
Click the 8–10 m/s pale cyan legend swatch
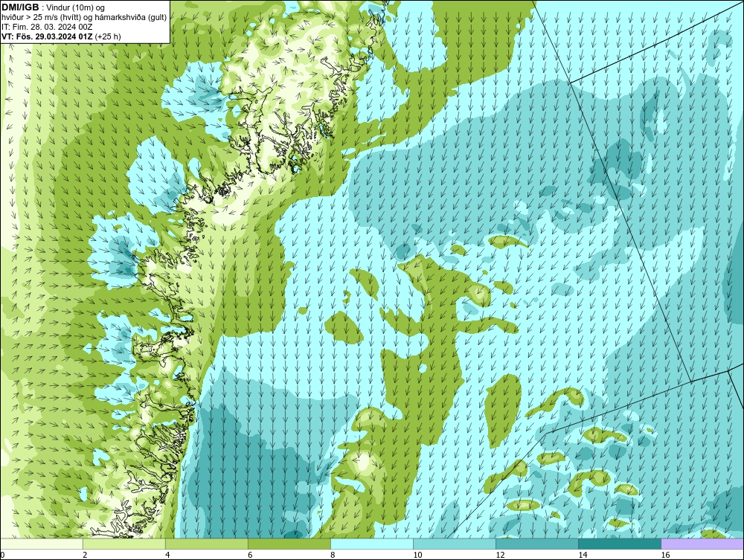(372, 544)
